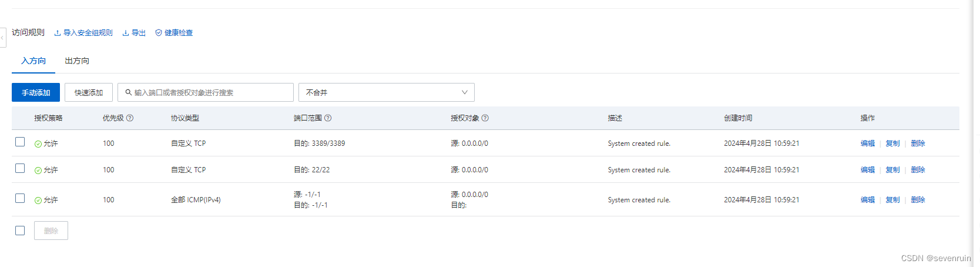Tick the ICMP(IPv4) rule checkbox
This screenshot has height=267, width=980.
pyautogui.click(x=20, y=198)
